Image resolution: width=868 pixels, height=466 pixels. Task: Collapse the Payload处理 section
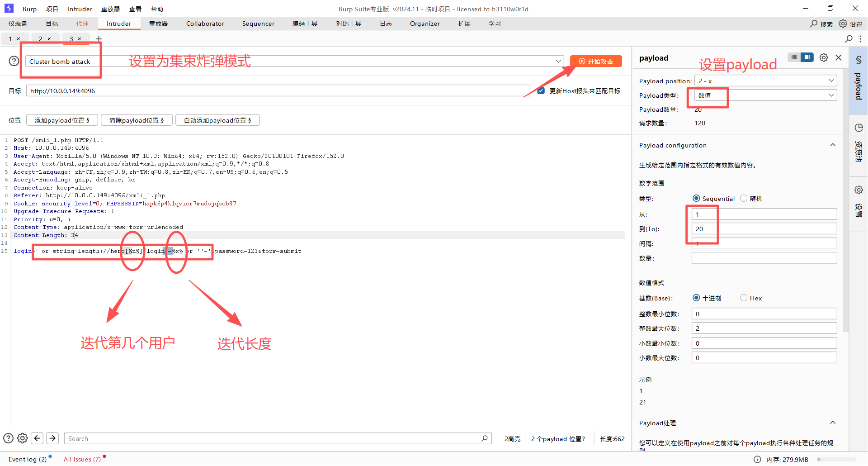click(833, 423)
